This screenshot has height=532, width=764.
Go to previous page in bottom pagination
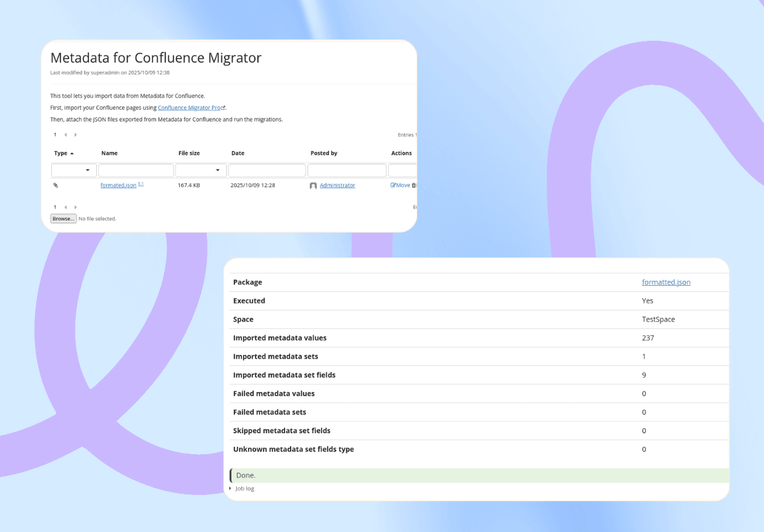(x=65, y=207)
